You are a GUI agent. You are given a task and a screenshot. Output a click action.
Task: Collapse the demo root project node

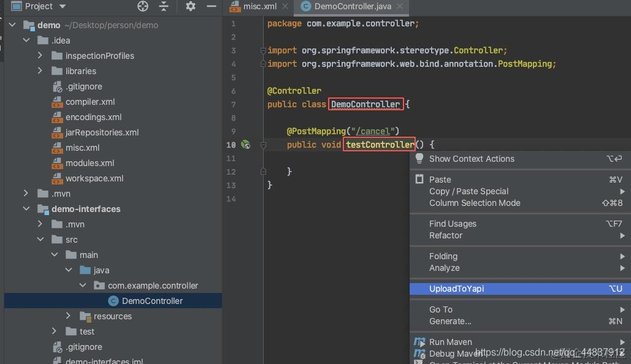click(x=12, y=25)
